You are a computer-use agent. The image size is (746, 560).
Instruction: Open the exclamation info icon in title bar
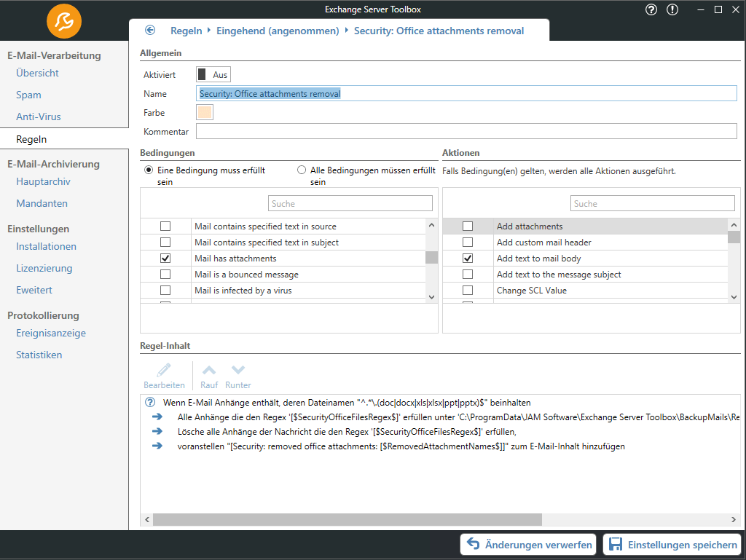click(x=672, y=9)
